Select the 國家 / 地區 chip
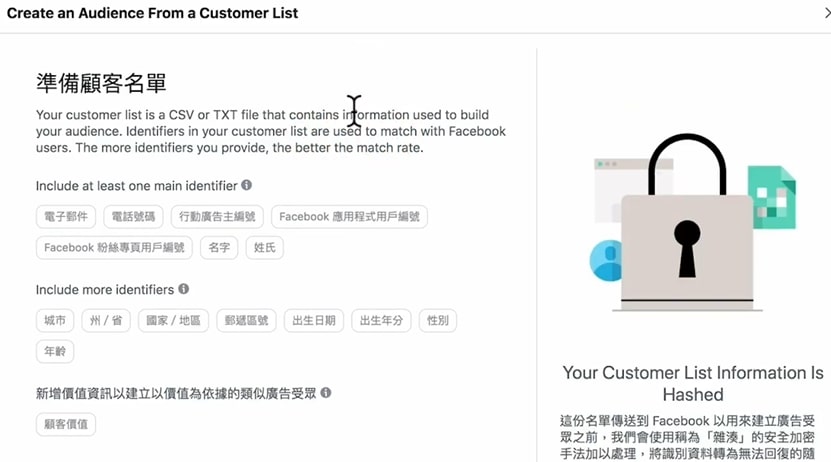831x462 pixels. click(x=173, y=321)
